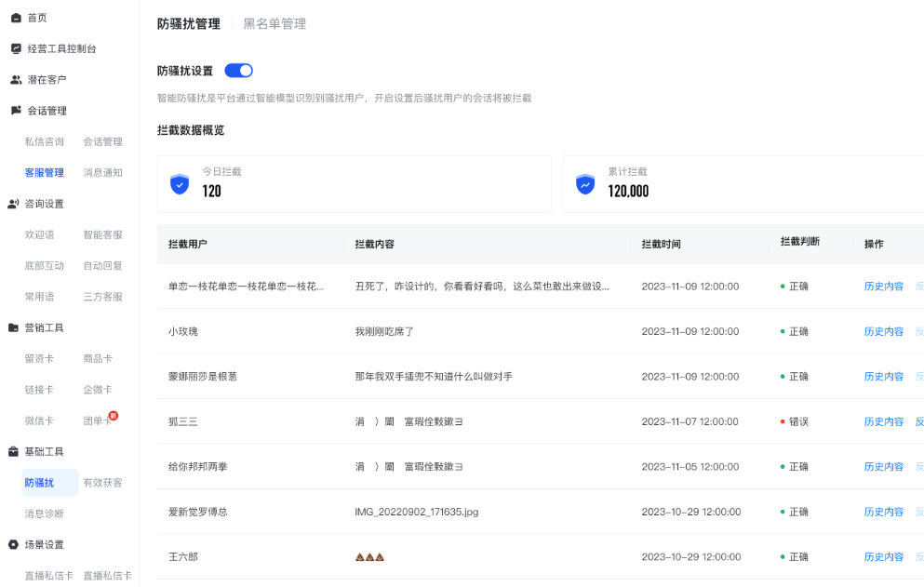Click the 今日拦截 value 120
924x587 pixels.
[211, 191]
